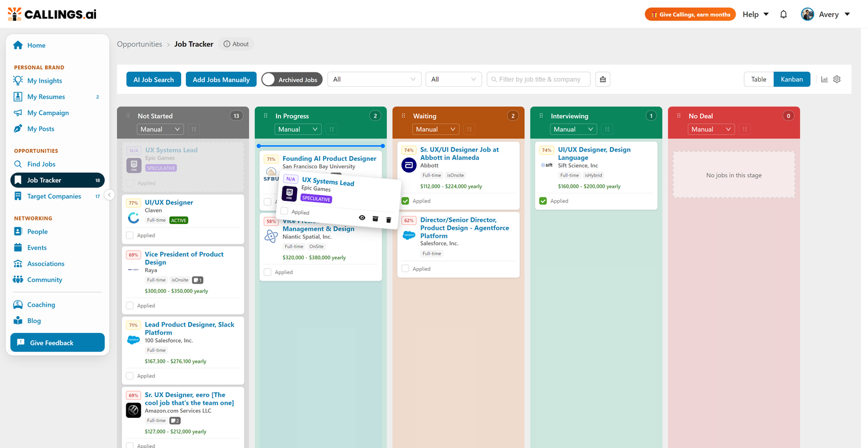Open the Help dropdown menu
The height and width of the screenshot is (448, 868).
pyautogui.click(x=755, y=14)
